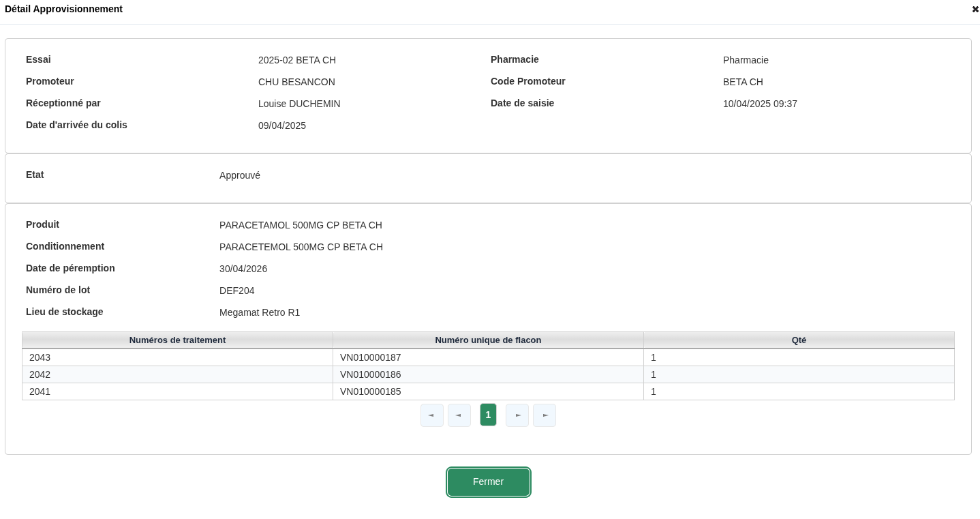The height and width of the screenshot is (519, 980).
Task: Select the flacon number VN010000187
Action: (x=370, y=357)
